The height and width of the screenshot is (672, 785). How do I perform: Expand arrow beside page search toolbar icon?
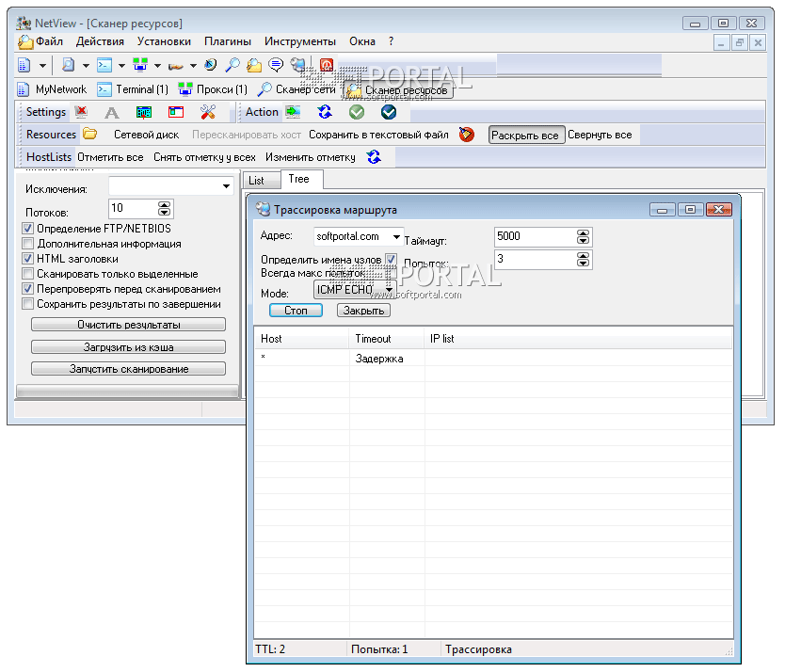click(x=86, y=65)
